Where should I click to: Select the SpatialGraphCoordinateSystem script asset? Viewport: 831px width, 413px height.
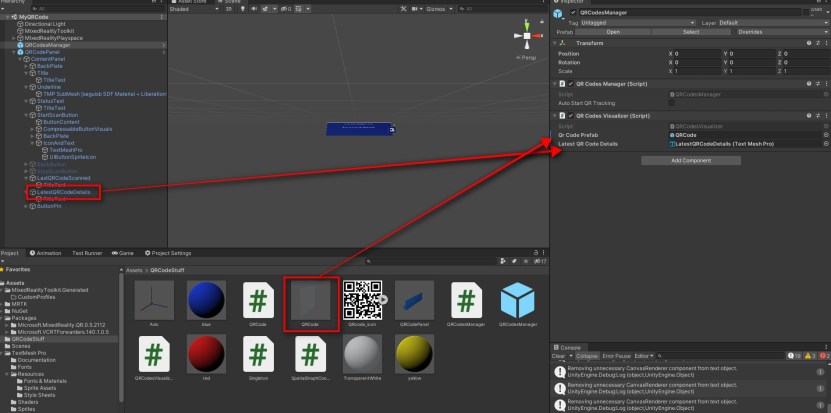(311, 358)
